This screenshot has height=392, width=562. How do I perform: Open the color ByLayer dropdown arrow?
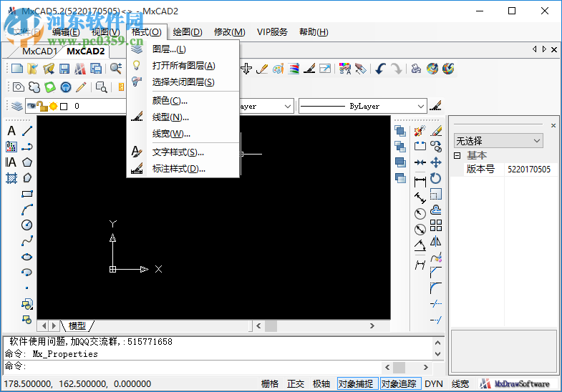click(287, 107)
